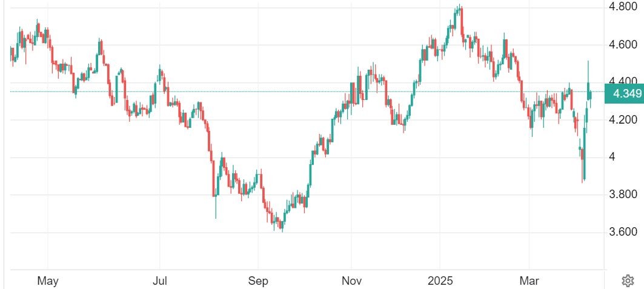The image size is (644, 289).
Task: Open chart settings gear icon
Action: point(628,281)
